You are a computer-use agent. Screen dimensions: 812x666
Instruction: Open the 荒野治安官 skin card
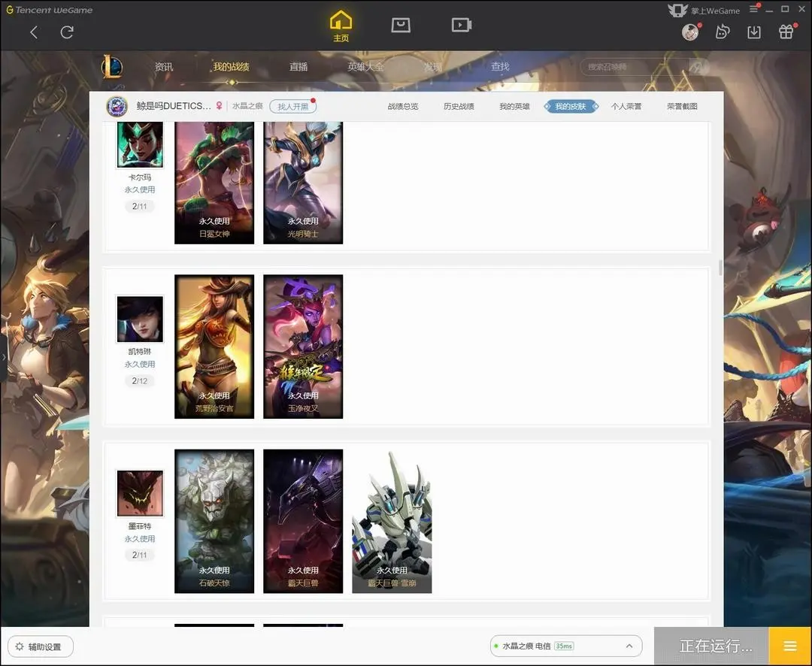tap(214, 347)
